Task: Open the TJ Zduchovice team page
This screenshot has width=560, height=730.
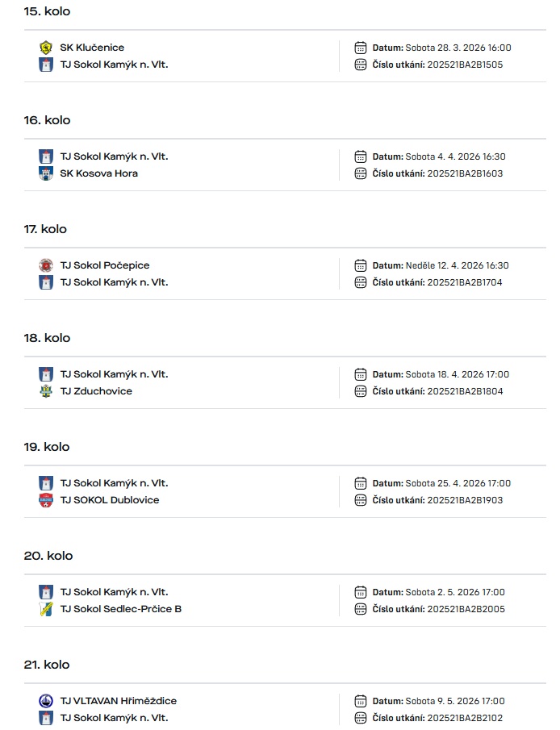Action: [x=96, y=391]
